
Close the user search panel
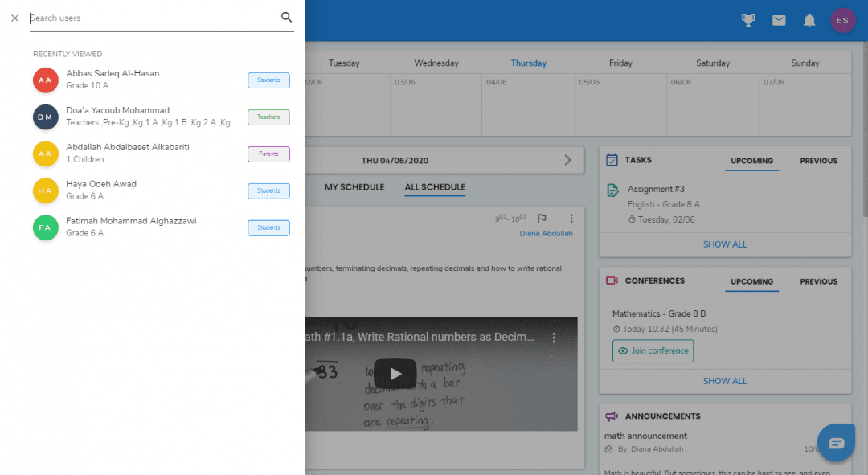point(14,18)
